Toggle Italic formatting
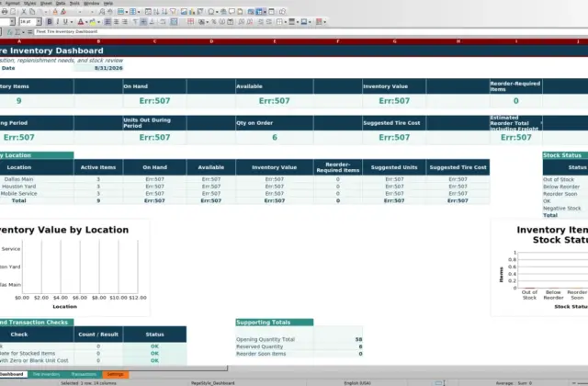588x386 pixels. [x=57, y=22]
